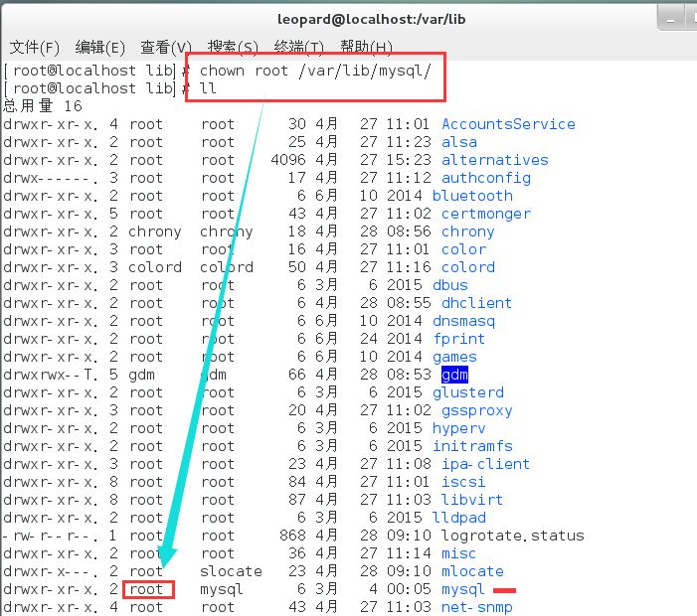Viewport: 697px width, 616px height.
Task: Click the slocate group on mlocate row
Action: click(x=231, y=571)
